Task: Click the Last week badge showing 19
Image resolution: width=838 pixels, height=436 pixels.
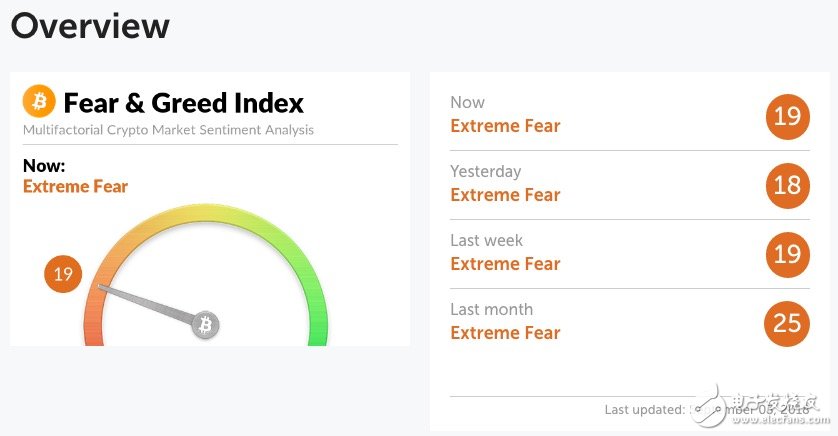Action: pyautogui.click(x=787, y=254)
